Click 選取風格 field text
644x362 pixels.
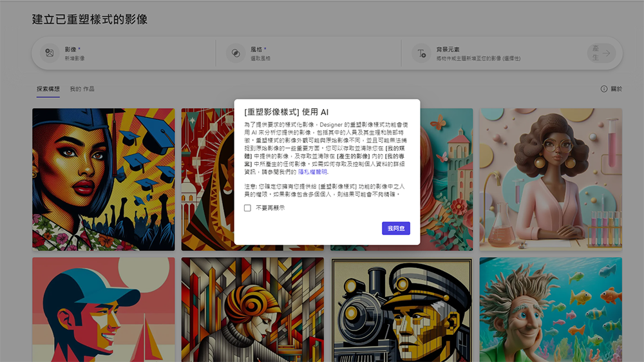tap(260, 59)
